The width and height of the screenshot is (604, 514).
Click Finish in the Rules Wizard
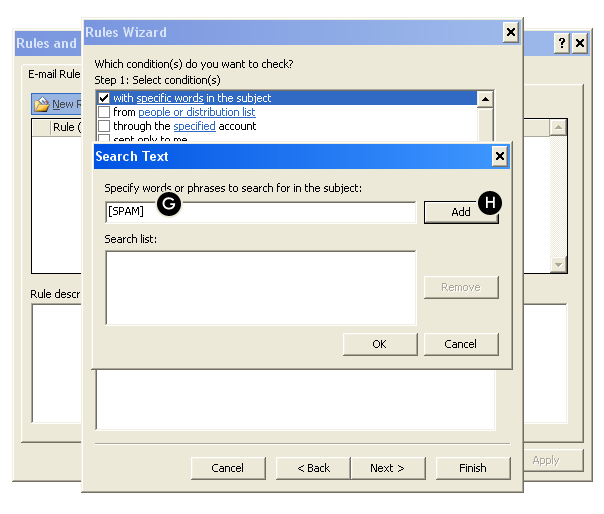tap(472, 468)
